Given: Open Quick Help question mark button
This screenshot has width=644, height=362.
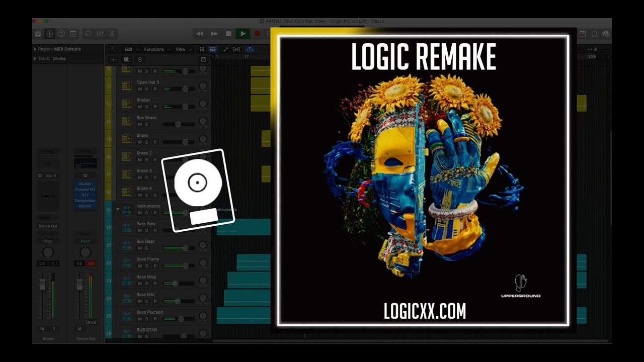Looking at the screenshot, I should point(61,34).
